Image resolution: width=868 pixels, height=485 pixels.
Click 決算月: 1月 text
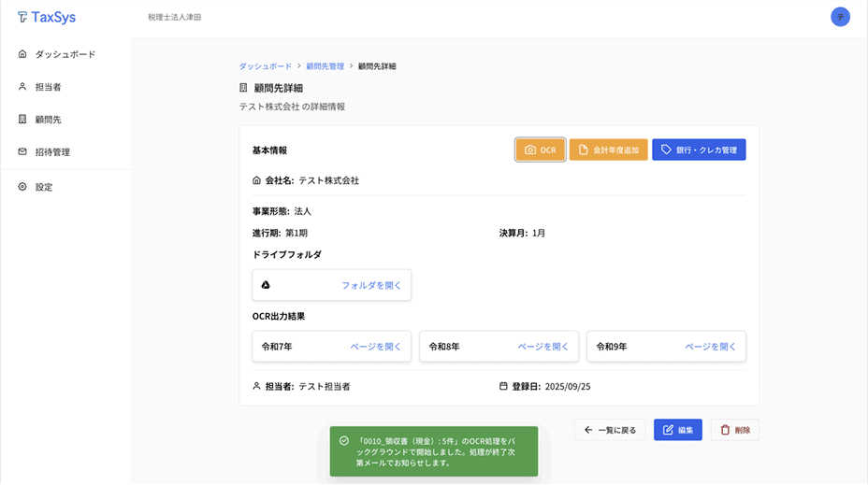(x=522, y=233)
